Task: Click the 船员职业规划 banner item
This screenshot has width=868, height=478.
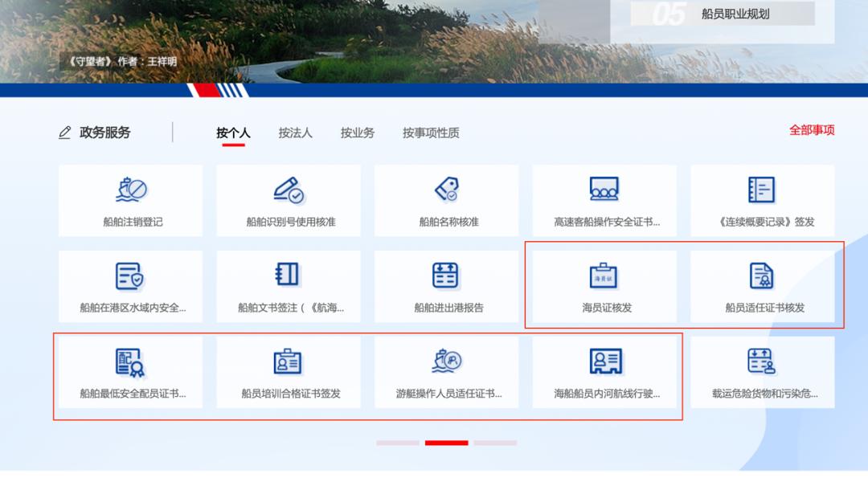Action: [735, 14]
